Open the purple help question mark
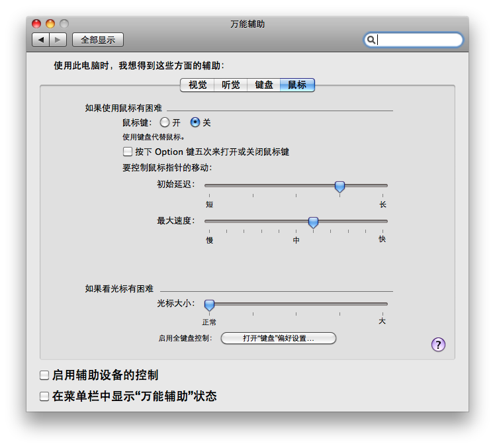 coord(438,344)
